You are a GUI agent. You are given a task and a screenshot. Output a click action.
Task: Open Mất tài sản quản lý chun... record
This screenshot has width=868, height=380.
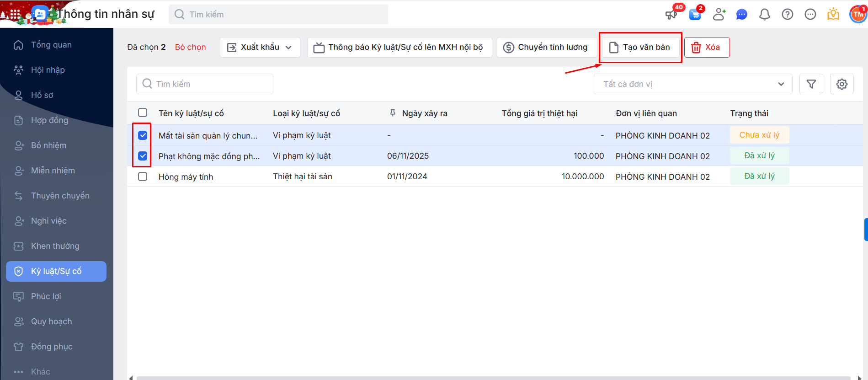pos(208,136)
